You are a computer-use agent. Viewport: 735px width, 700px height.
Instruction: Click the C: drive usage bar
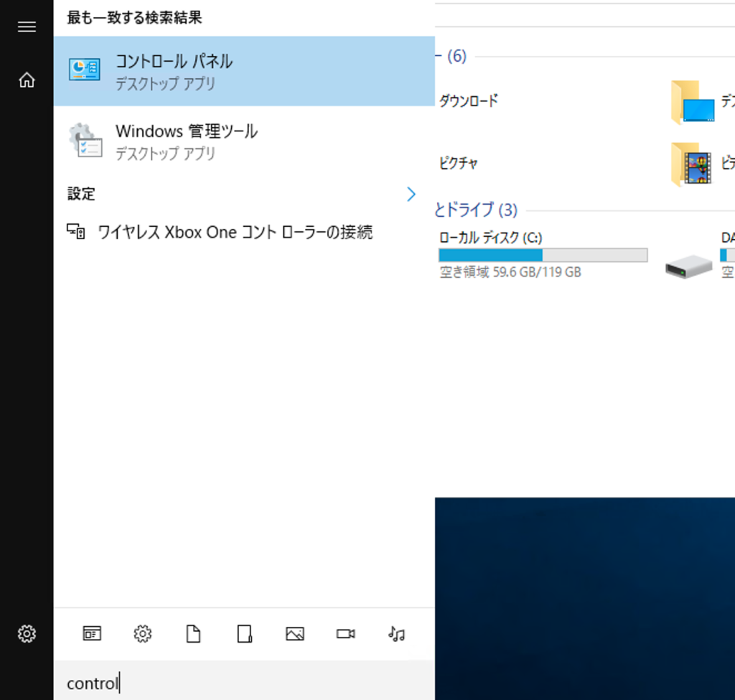pyautogui.click(x=543, y=255)
